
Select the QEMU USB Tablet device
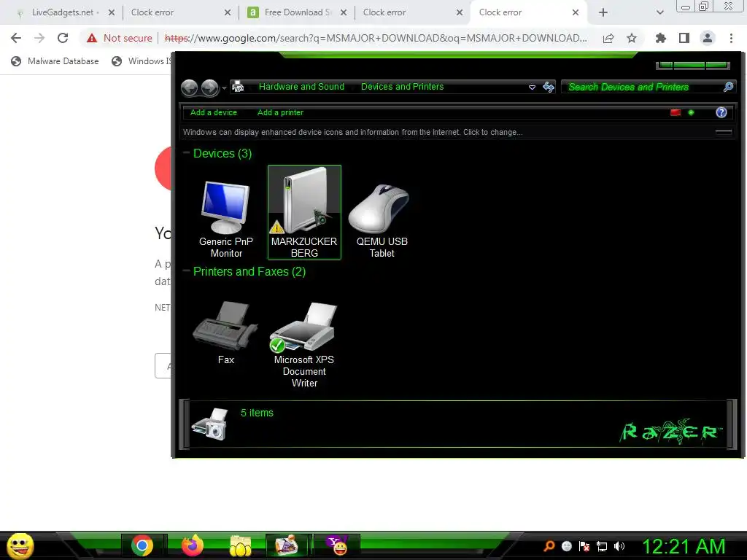pyautogui.click(x=382, y=219)
